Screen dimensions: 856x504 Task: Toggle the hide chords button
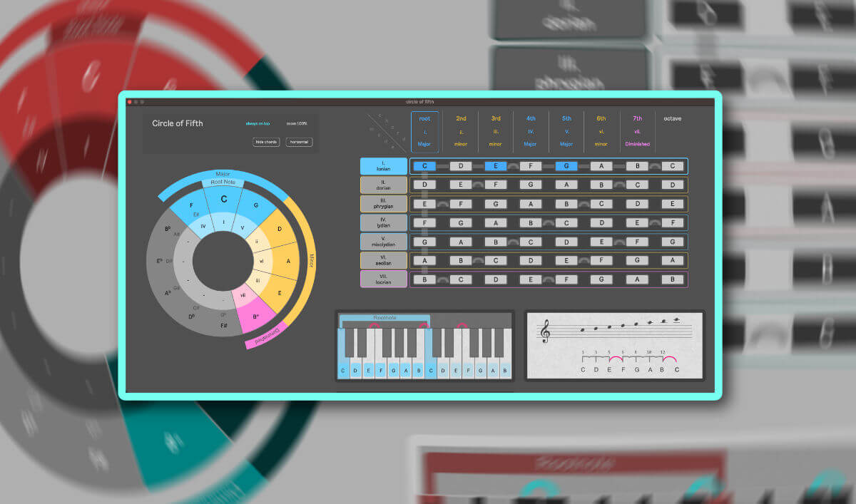tap(266, 142)
